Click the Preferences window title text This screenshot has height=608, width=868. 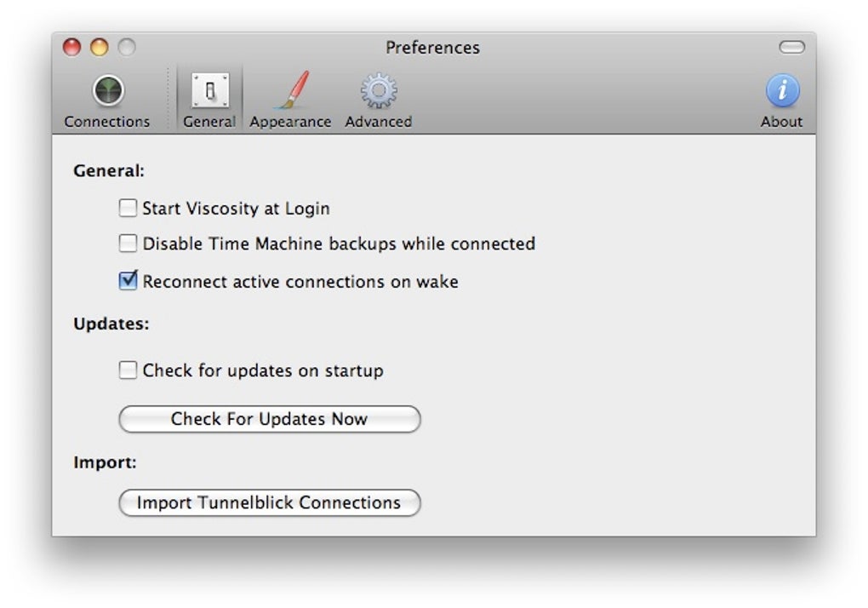(x=432, y=48)
